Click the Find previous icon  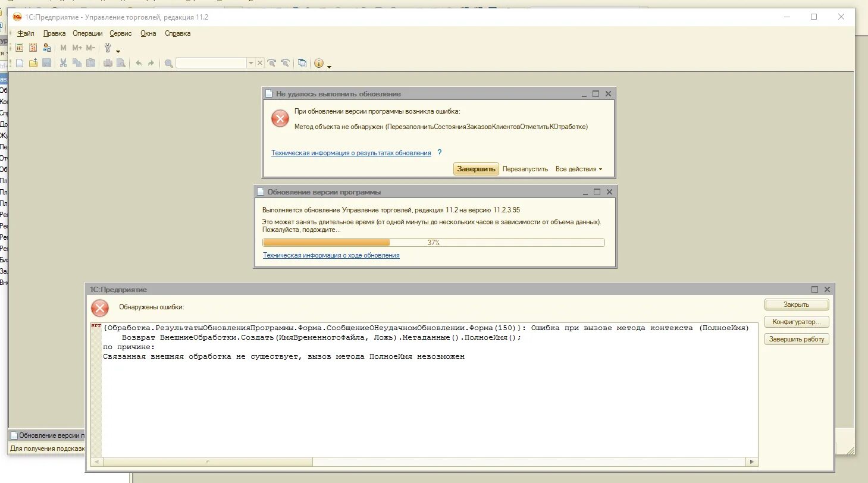tap(285, 63)
